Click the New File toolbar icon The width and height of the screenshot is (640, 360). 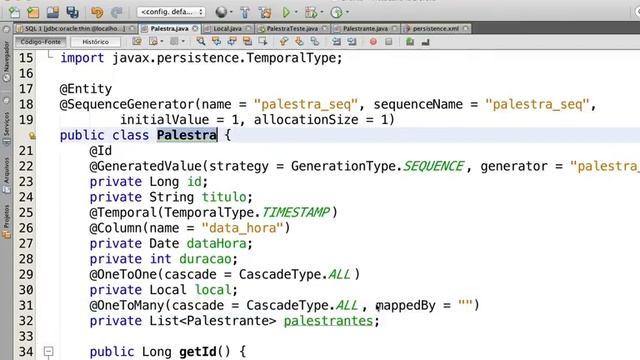pos(14,12)
